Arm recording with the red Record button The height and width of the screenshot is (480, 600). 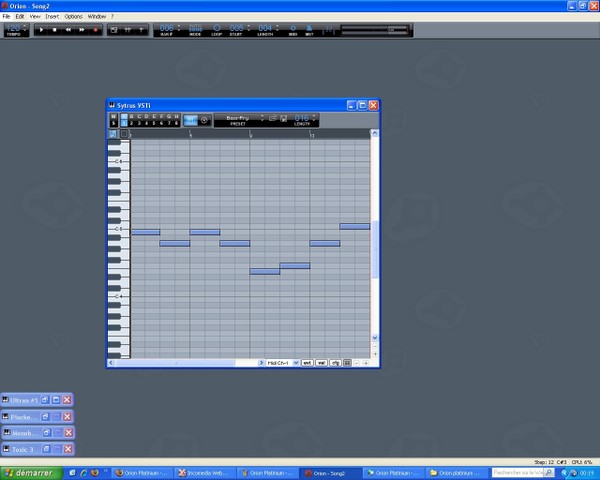pos(95,29)
